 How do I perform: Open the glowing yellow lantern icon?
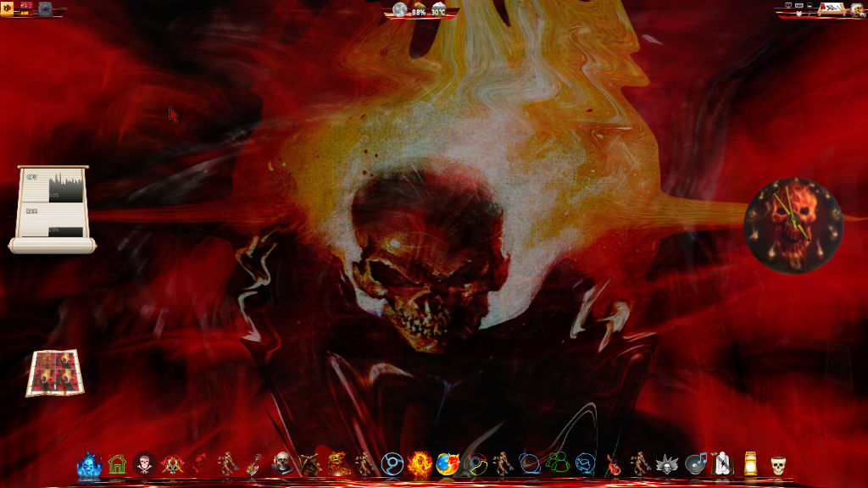751,464
